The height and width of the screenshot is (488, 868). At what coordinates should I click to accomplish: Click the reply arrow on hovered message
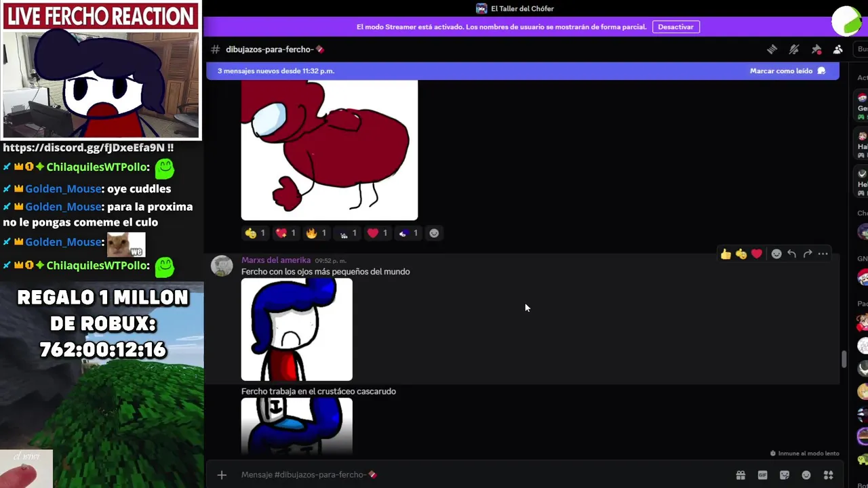[791, 254]
